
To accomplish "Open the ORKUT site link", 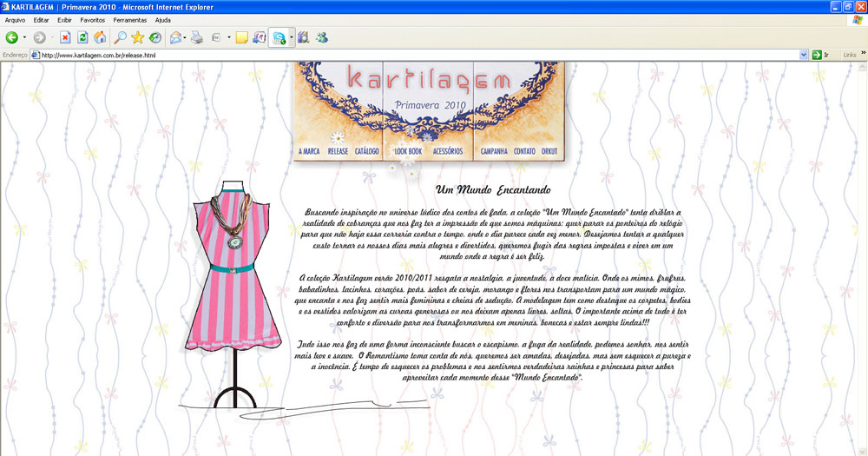I will [549, 151].
